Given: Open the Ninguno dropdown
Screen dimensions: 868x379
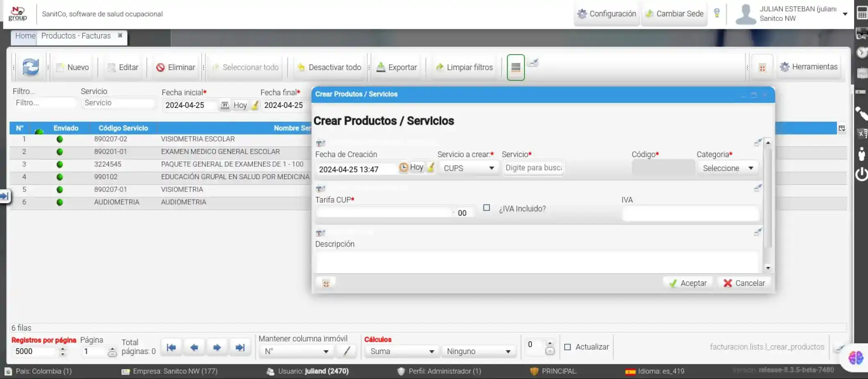Looking at the screenshot, I should [478, 352].
